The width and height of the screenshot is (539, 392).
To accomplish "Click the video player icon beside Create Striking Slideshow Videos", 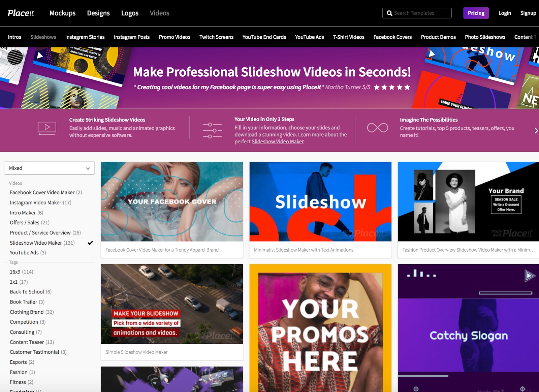I will coord(47,128).
